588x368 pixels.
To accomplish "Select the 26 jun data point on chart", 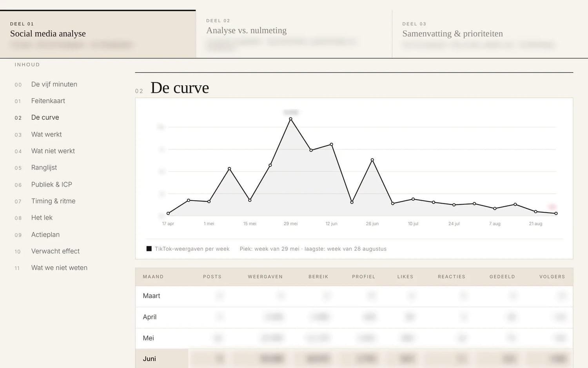I will coord(372,160).
